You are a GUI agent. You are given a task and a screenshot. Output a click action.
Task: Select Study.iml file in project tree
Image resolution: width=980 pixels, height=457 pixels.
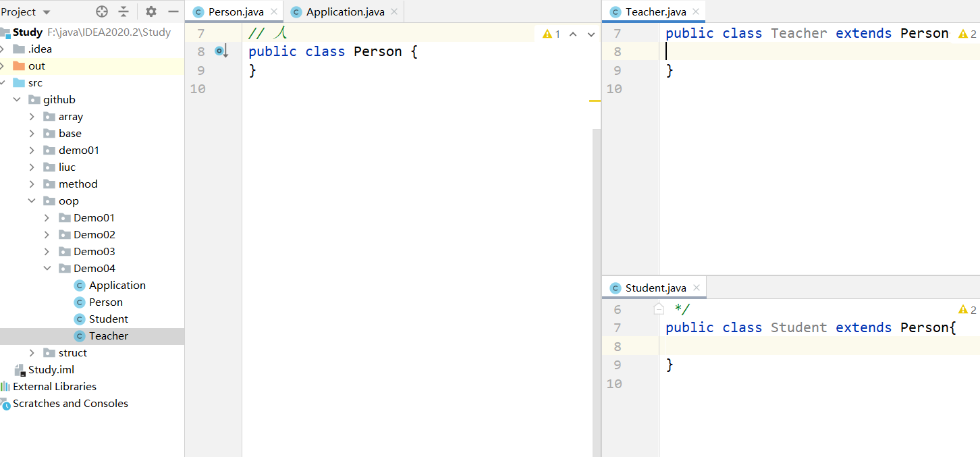(51, 370)
